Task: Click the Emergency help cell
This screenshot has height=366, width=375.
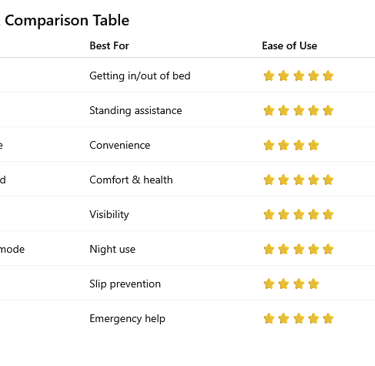Action: pyautogui.click(x=127, y=319)
